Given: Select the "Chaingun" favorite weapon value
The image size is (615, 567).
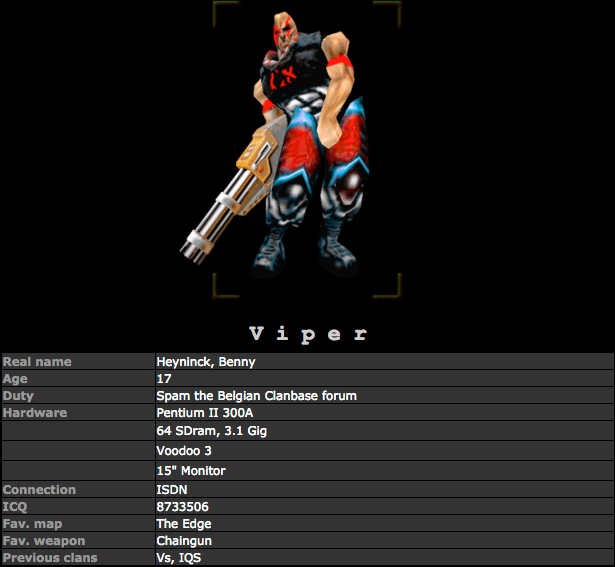Looking at the screenshot, I should [x=185, y=541].
